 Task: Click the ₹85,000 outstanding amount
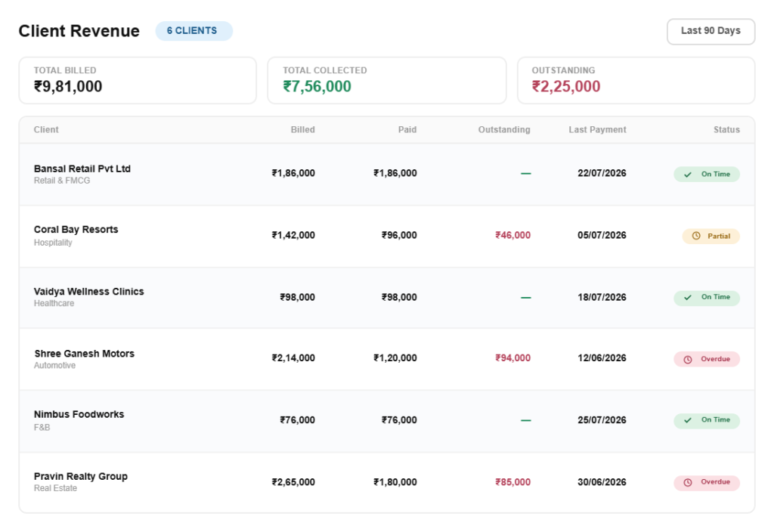513,482
